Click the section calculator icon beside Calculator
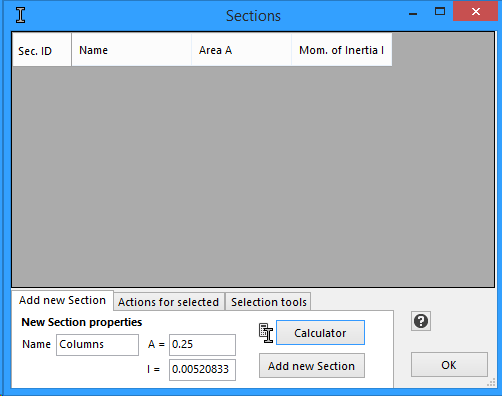This screenshot has height=396, width=502. tap(266, 333)
